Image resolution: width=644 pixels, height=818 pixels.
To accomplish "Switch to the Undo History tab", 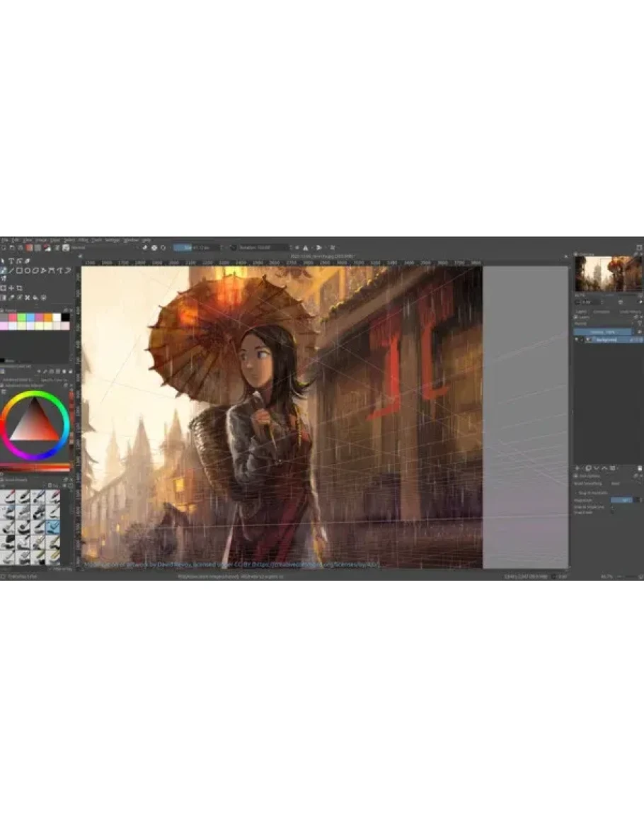I will pos(629,311).
